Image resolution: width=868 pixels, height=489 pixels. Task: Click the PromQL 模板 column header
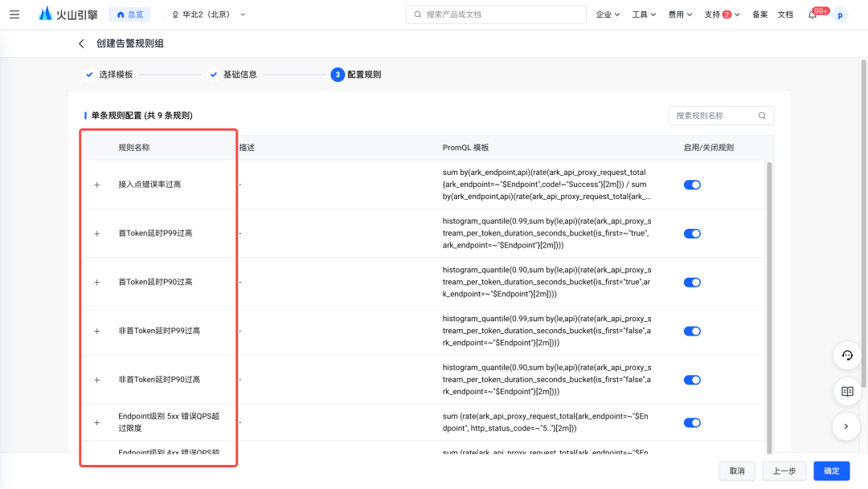pyautogui.click(x=465, y=148)
